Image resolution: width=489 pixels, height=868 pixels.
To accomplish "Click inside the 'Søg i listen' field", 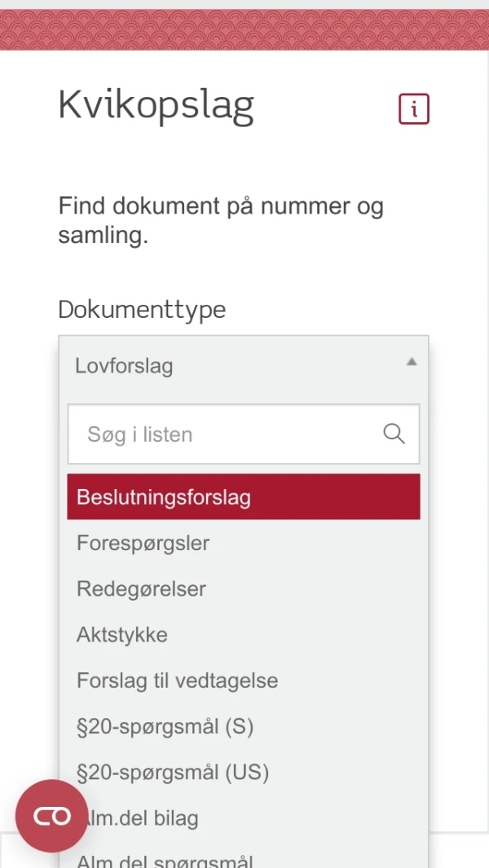I will click(x=204, y=434).
